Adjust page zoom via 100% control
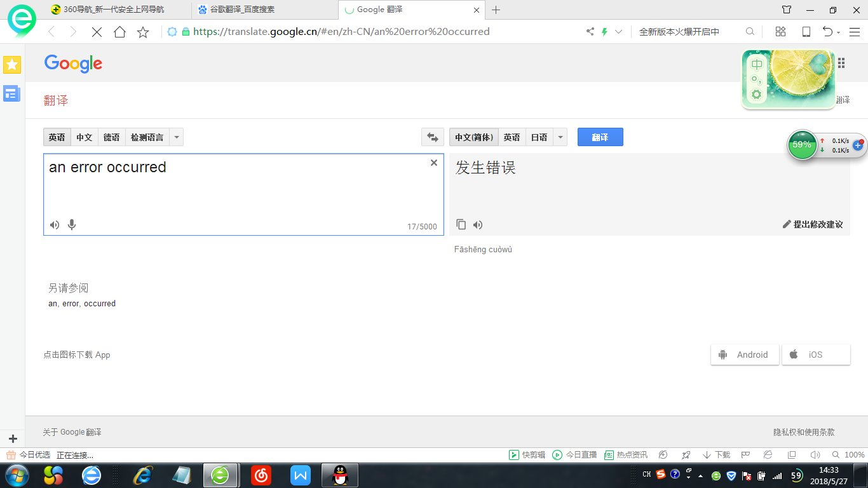This screenshot has width=868, height=488. coord(853,454)
